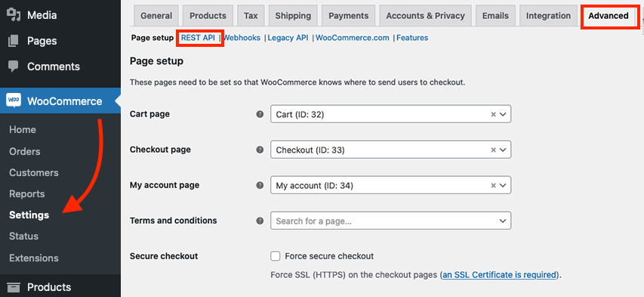Switch to the Integration tab
This screenshot has width=644, height=297.
coord(548,16)
